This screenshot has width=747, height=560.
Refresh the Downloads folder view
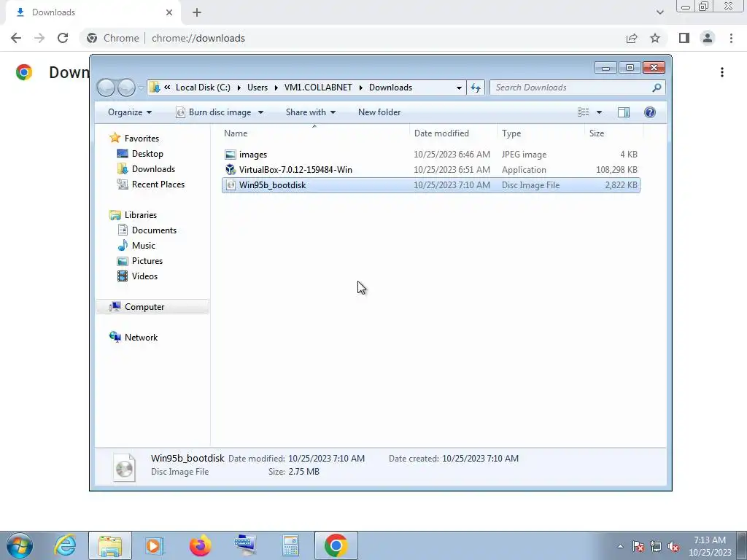tap(476, 87)
